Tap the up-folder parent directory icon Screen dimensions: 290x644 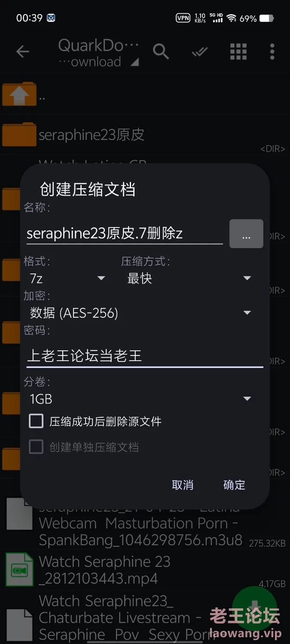[19, 94]
